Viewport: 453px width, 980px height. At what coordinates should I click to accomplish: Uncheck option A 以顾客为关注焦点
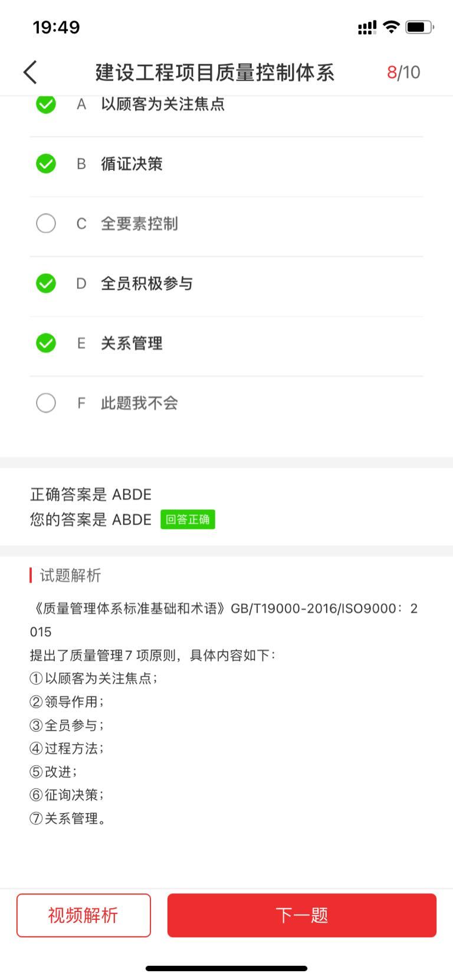pos(46,104)
